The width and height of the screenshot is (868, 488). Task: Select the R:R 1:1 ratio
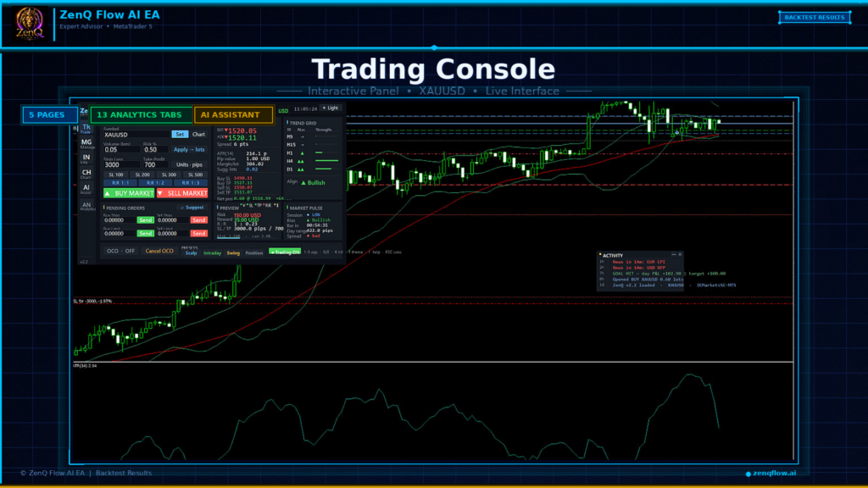point(120,183)
